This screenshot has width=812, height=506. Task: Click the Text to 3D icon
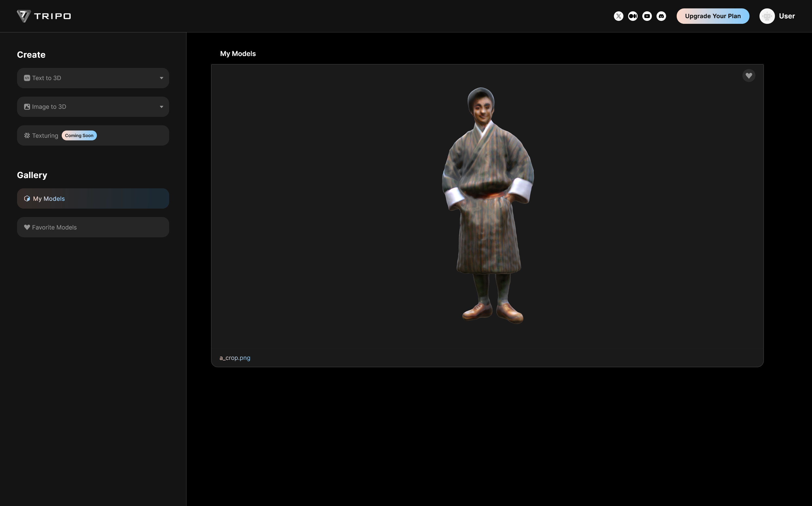tap(27, 78)
